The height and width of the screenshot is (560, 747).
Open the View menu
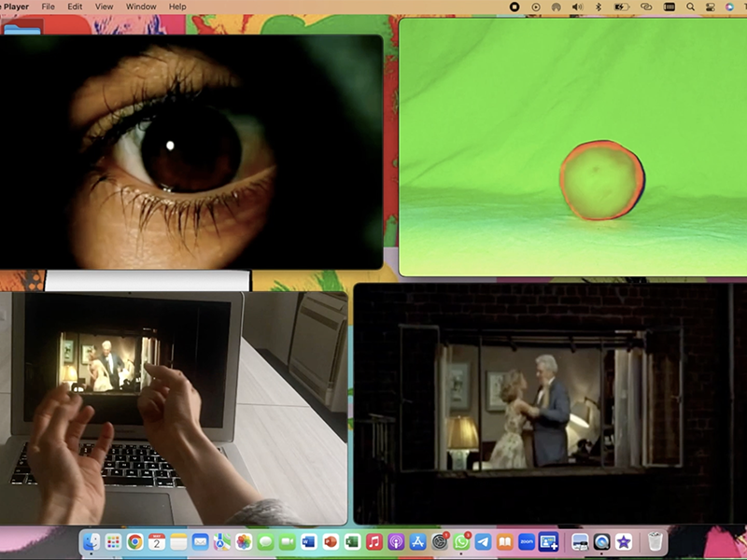104,7
